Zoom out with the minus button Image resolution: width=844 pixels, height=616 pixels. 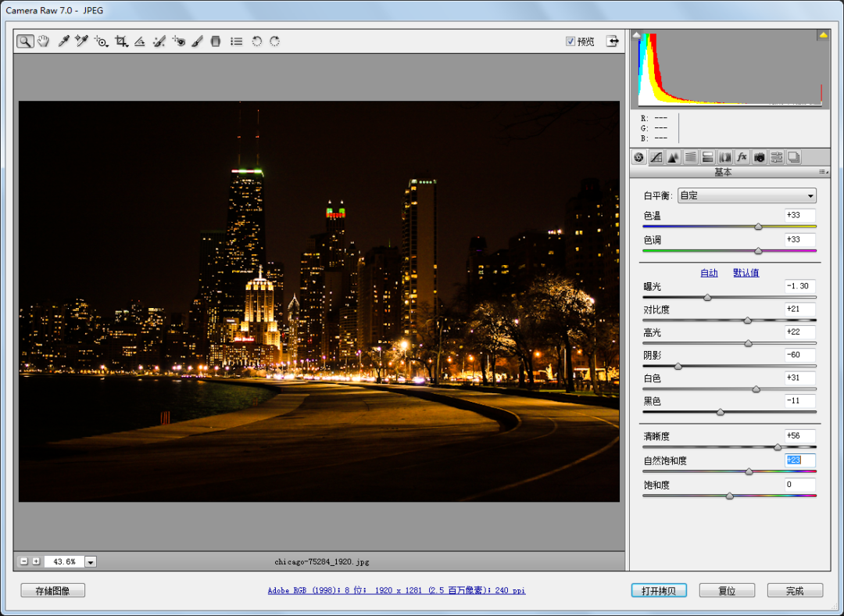[23, 561]
